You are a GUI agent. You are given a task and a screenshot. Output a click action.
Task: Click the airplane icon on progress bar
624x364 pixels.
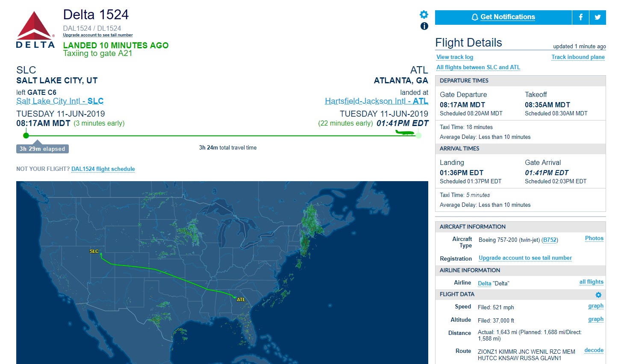point(404,132)
